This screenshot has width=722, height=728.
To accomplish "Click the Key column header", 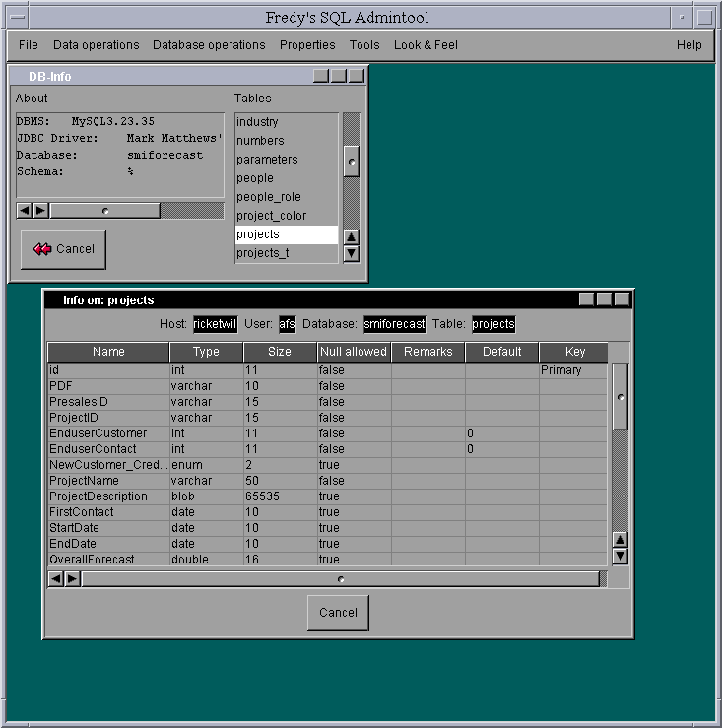I will 575,352.
